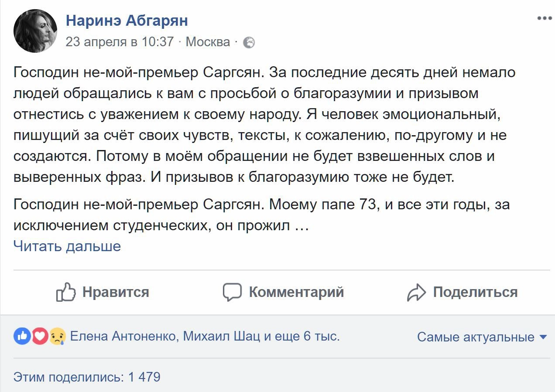555x392 pixels.
Task: Click the post timestamp 23 апреля в 10:37
Action: pyautogui.click(x=120, y=42)
